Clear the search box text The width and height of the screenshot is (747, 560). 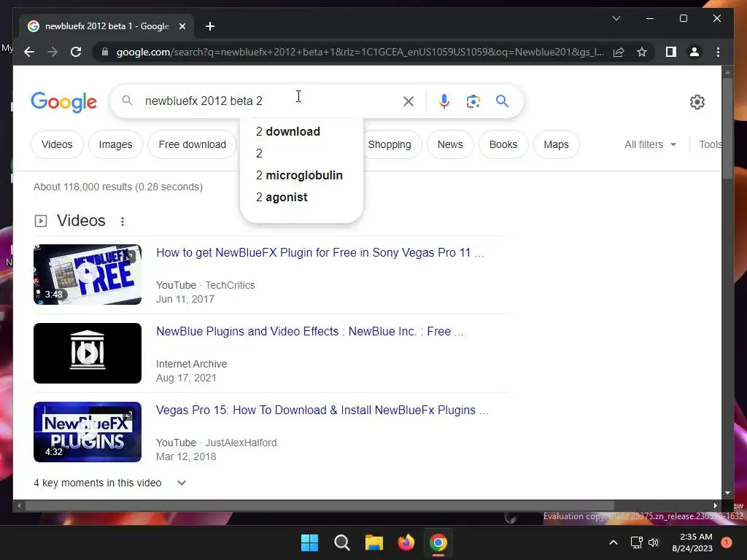[x=409, y=101]
